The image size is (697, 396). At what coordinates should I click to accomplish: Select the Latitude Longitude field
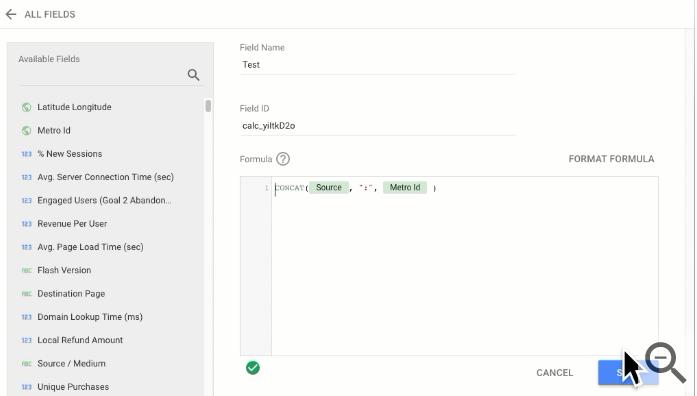(74, 107)
